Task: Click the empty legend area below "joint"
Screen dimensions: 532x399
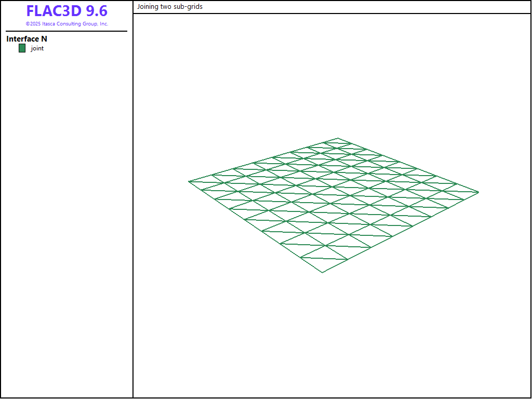Action: pos(66,208)
